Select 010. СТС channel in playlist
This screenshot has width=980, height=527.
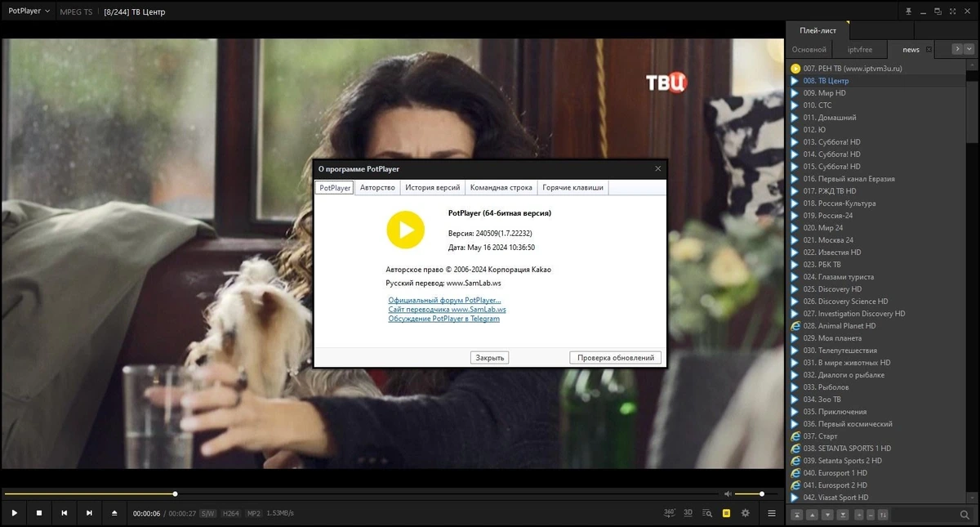point(875,105)
